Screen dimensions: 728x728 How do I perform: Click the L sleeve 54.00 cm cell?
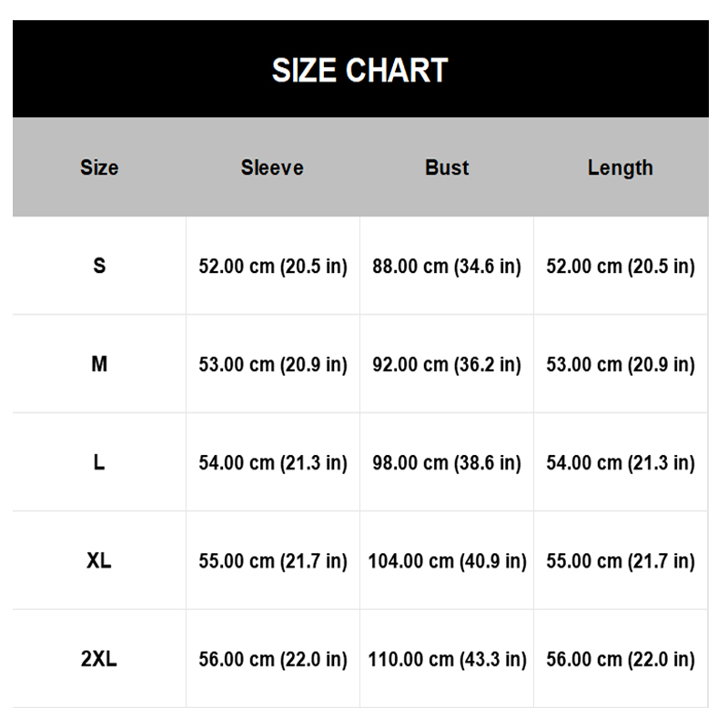273,463
